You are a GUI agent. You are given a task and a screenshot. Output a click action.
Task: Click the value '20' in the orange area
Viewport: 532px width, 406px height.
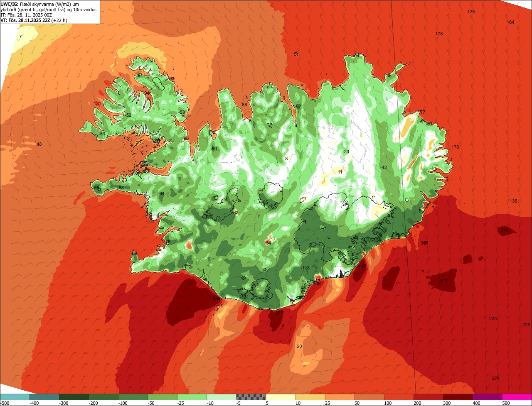299,346
